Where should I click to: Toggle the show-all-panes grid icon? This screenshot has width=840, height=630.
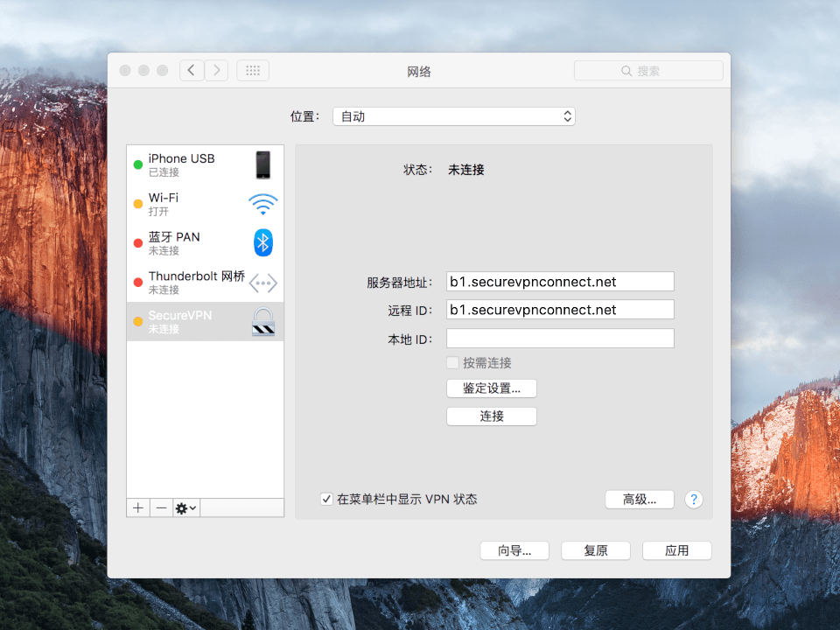252,70
